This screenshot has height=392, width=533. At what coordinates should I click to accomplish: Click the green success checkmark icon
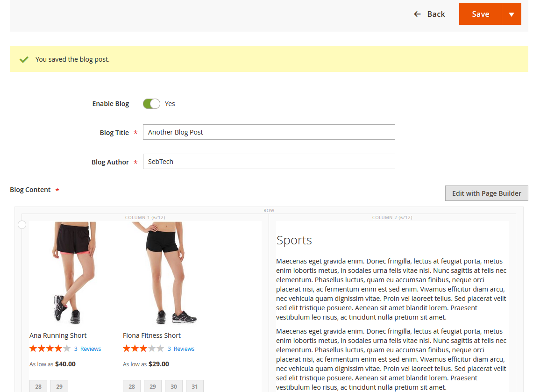[x=24, y=59]
